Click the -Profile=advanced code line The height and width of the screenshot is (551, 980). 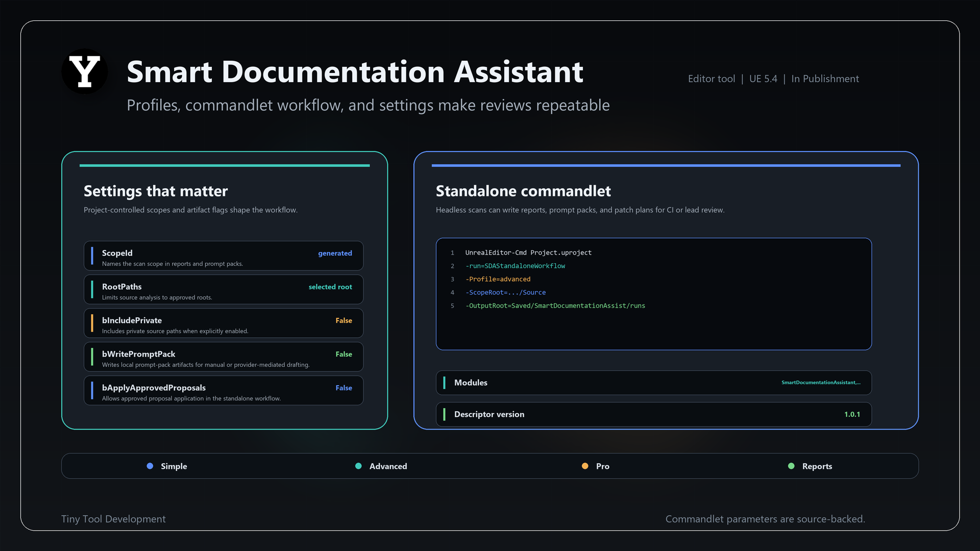click(498, 279)
